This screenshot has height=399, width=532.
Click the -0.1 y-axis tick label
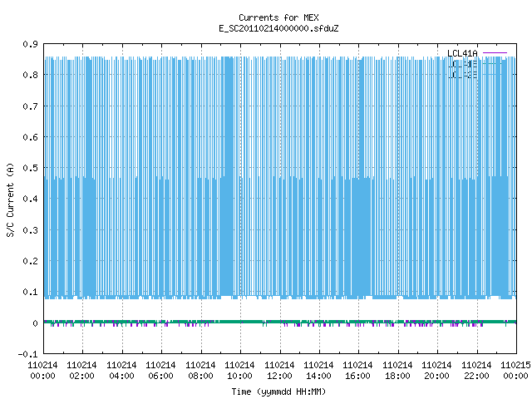pos(27,354)
